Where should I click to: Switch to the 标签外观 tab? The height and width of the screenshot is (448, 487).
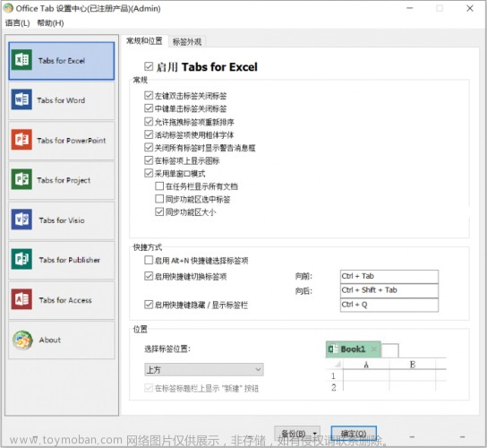(x=187, y=41)
